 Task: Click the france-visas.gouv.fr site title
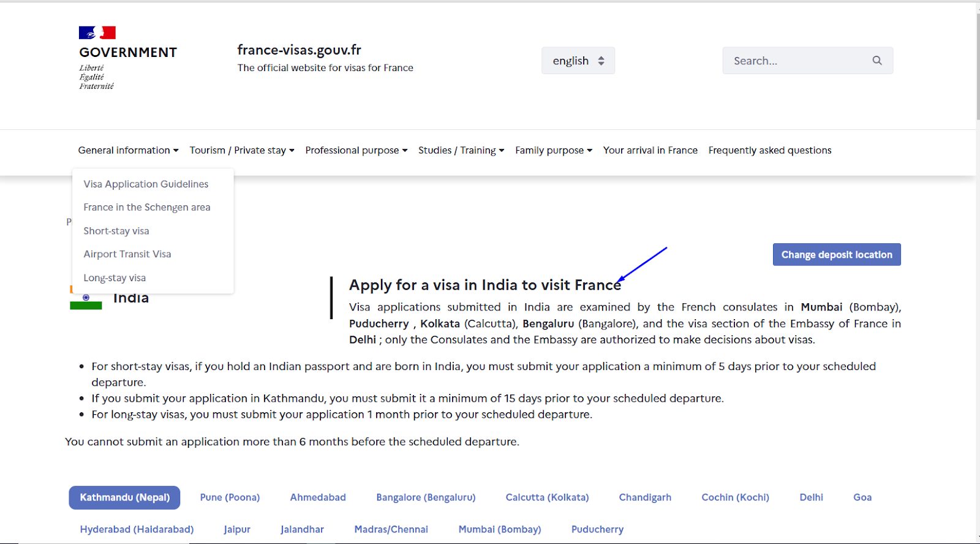pyautogui.click(x=299, y=50)
